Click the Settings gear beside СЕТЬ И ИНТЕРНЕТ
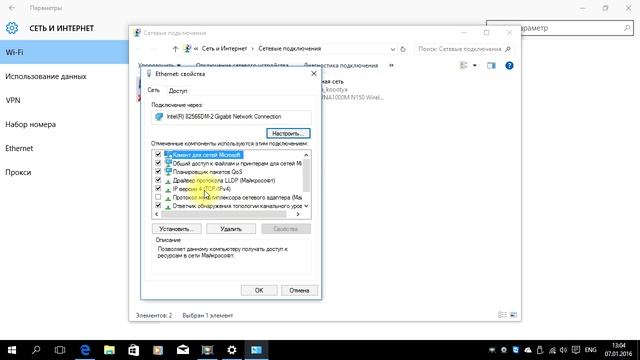The height and width of the screenshot is (360, 640). point(12,28)
